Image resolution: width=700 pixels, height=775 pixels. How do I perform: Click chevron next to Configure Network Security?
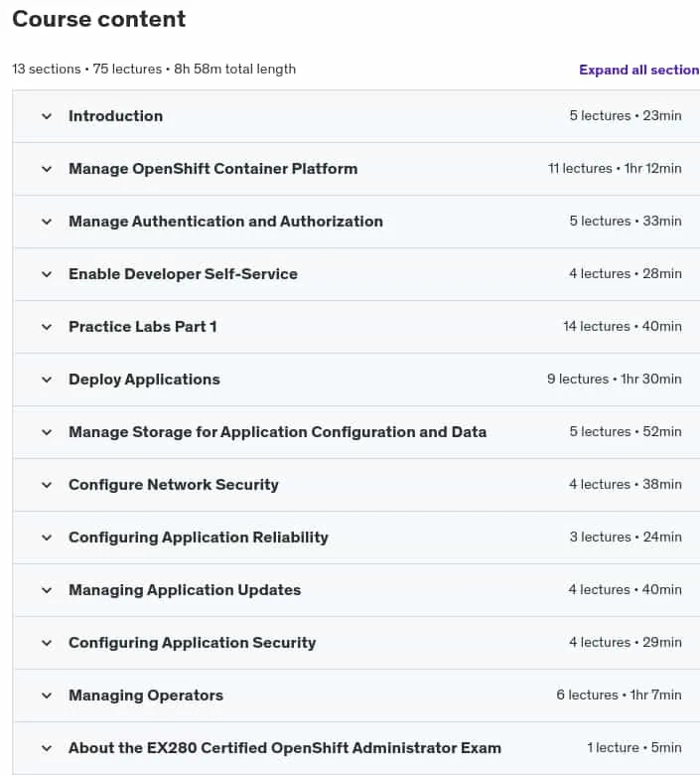[47, 485]
